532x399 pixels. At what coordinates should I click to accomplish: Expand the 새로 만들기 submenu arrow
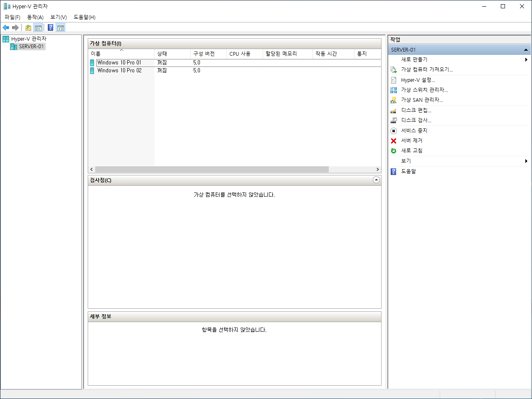tap(526, 60)
